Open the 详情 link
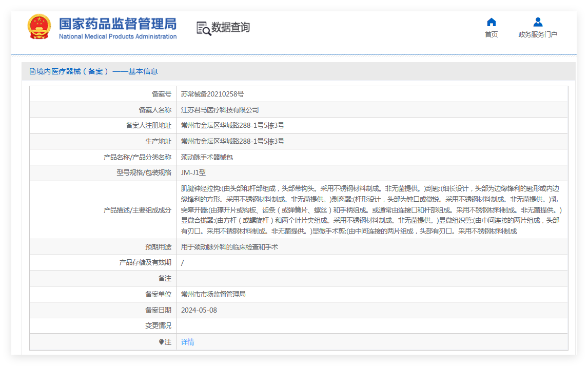The image size is (588, 366). 187,342
